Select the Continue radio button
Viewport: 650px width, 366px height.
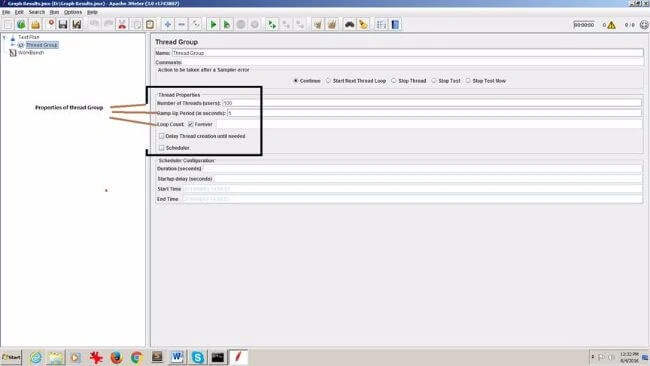tap(296, 81)
